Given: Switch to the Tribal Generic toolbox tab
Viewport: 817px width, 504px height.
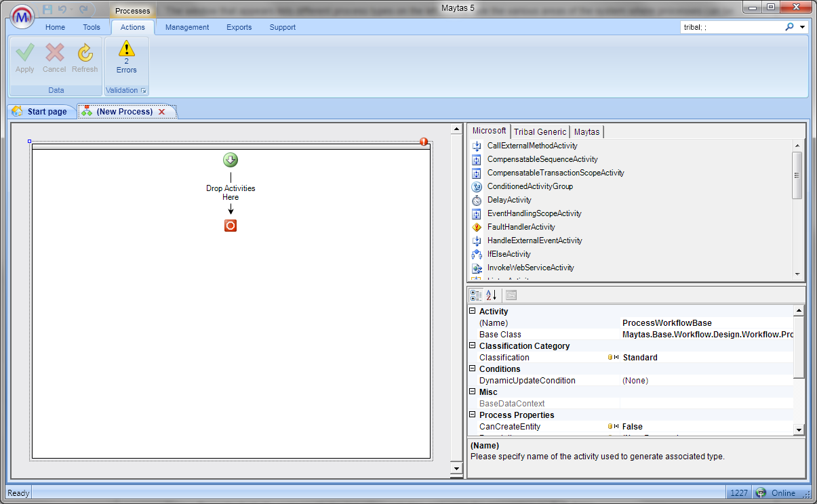Looking at the screenshot, I should 539,132.
